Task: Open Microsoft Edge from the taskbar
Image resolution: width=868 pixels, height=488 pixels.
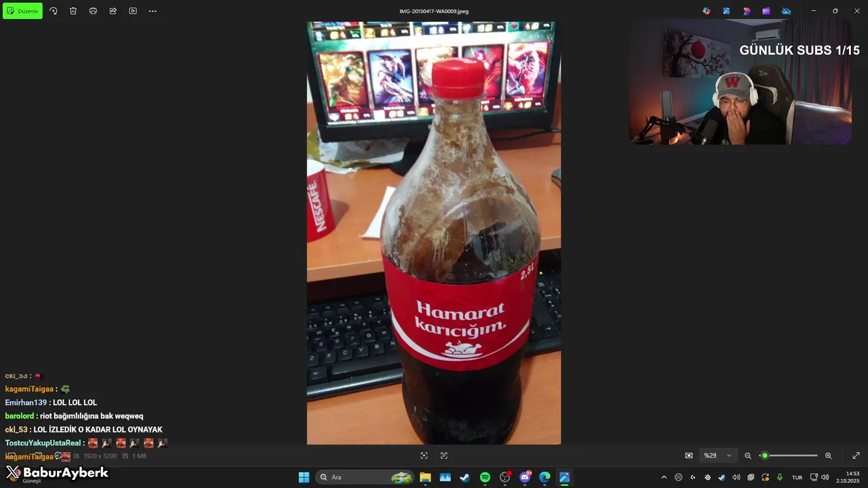Action: pyautogui.click(x=545, y=477)
